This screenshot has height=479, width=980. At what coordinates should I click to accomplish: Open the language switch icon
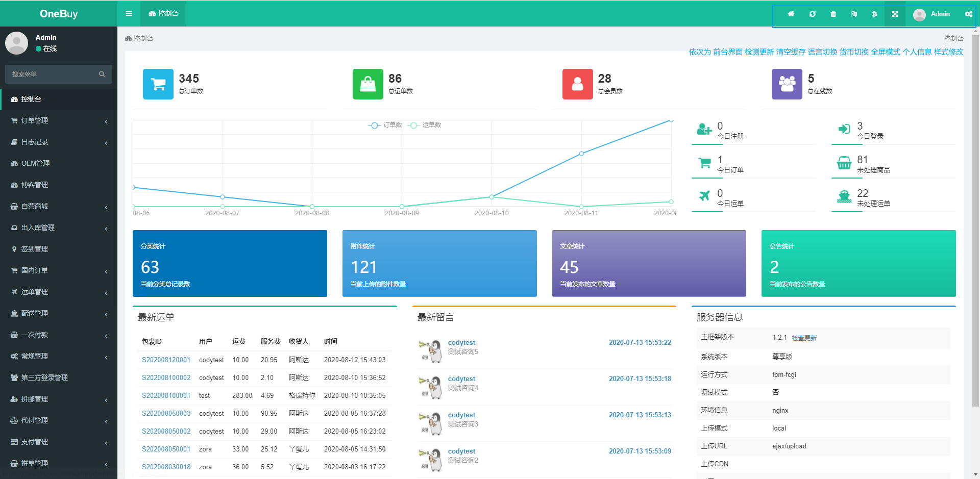pos(854,14)
